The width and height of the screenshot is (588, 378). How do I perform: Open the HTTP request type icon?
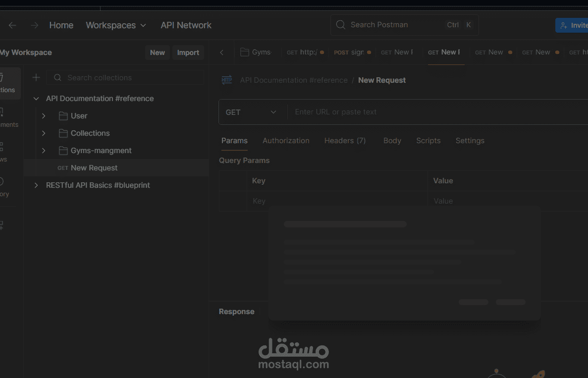[x=226, y=80]
